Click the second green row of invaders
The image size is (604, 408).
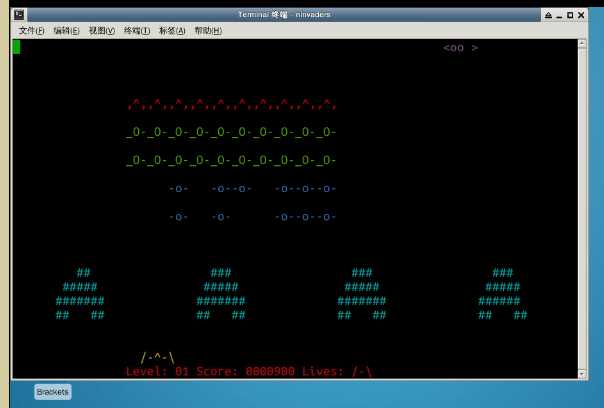(x=231, y=160)
